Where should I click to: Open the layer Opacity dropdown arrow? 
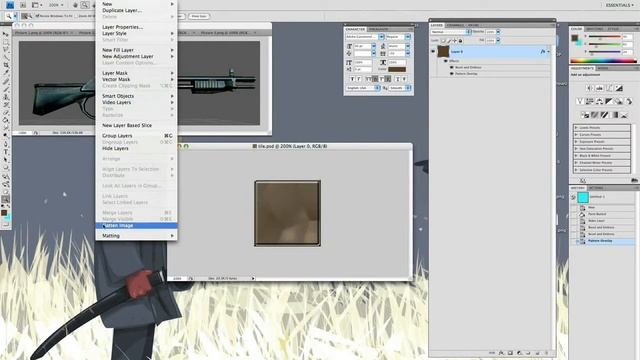coord(498,32)
